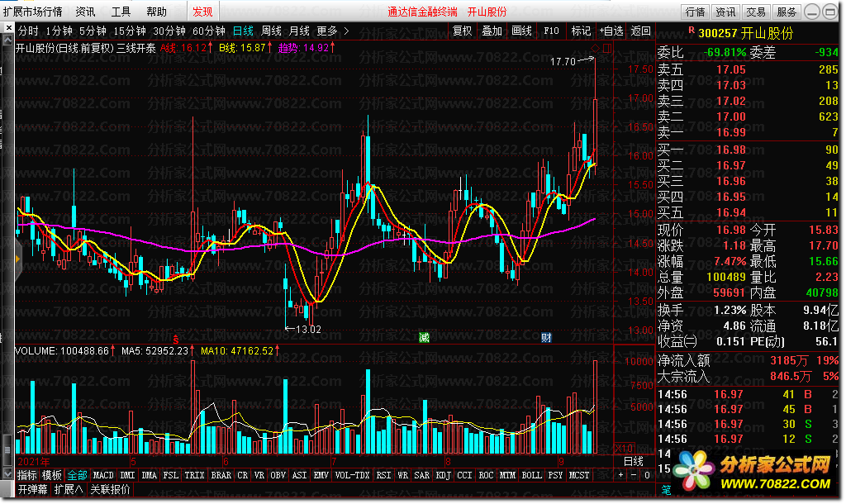Add stock via +自选 button
Image resolution: width=846 pixels, height=504 pixels.
coord(611,31)
